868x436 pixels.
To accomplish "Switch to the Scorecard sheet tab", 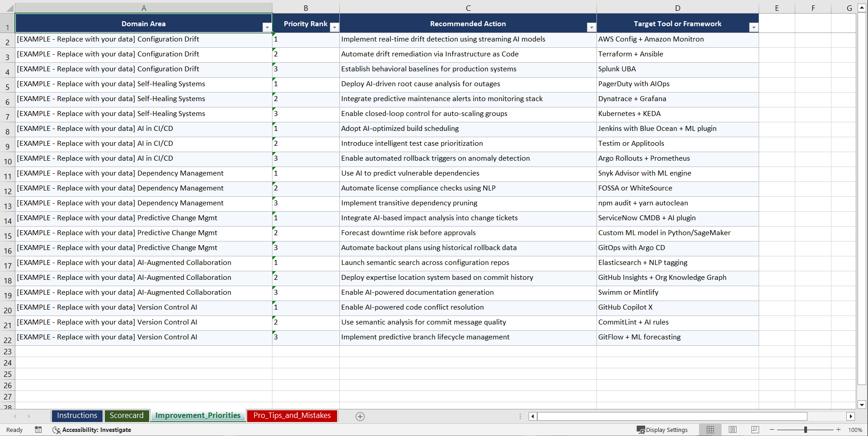I will tap(127, 415).
